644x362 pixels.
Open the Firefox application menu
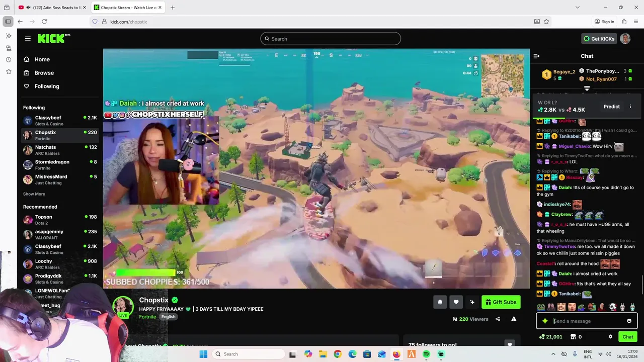click(636, 22)
